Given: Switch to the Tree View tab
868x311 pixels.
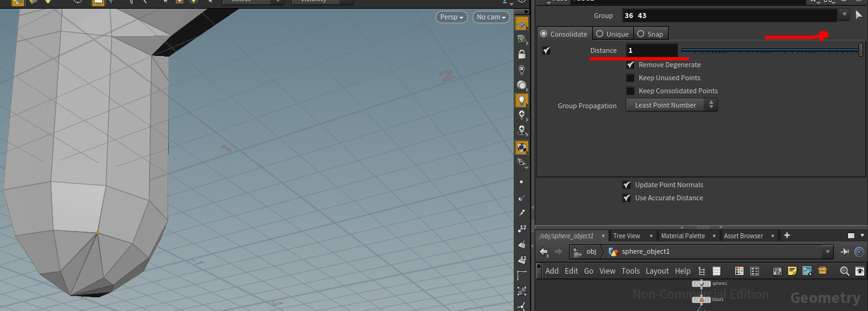Looking at the screenshot, I should pos(626,236).
